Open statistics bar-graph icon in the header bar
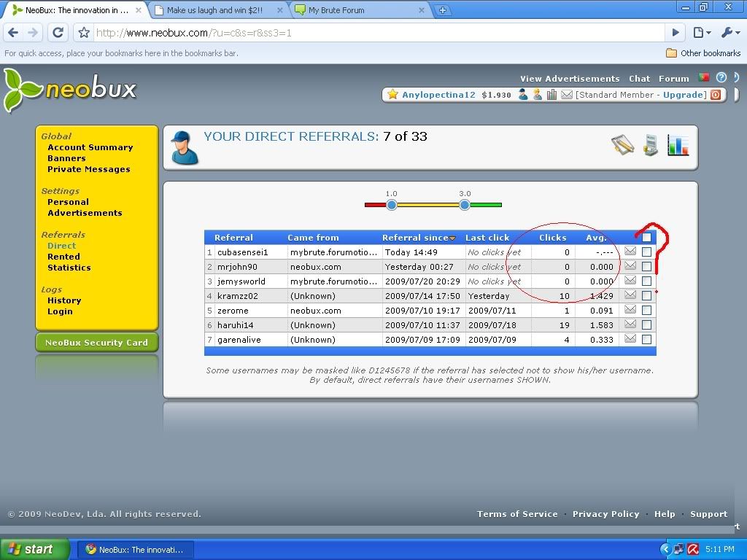 pyautogui.click(x=551, y=94)
